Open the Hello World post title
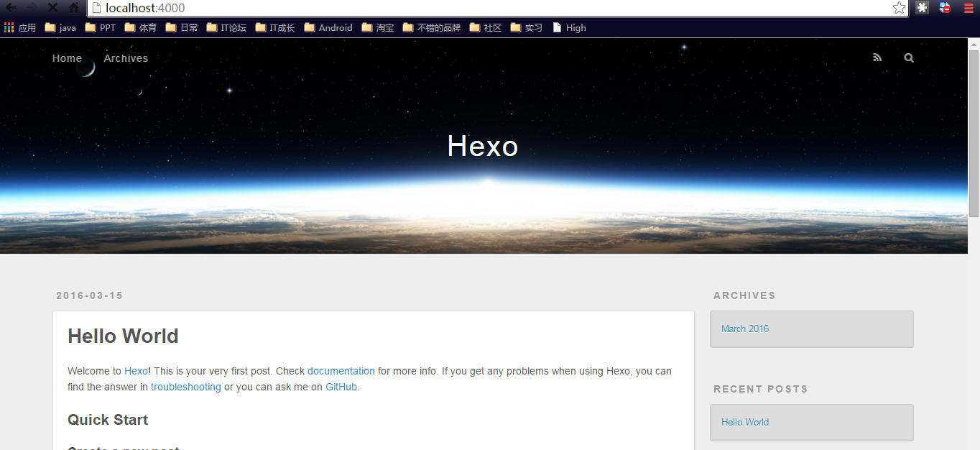980x450 pixels. [123, 336]
